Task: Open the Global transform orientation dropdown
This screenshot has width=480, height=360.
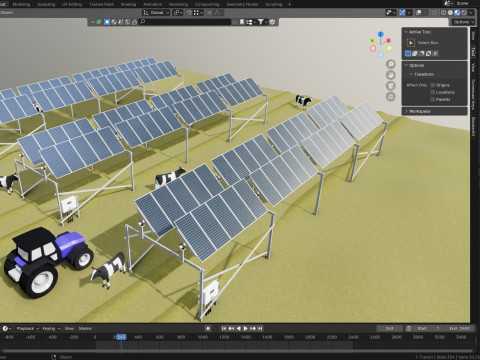Action: click(156, 13)
